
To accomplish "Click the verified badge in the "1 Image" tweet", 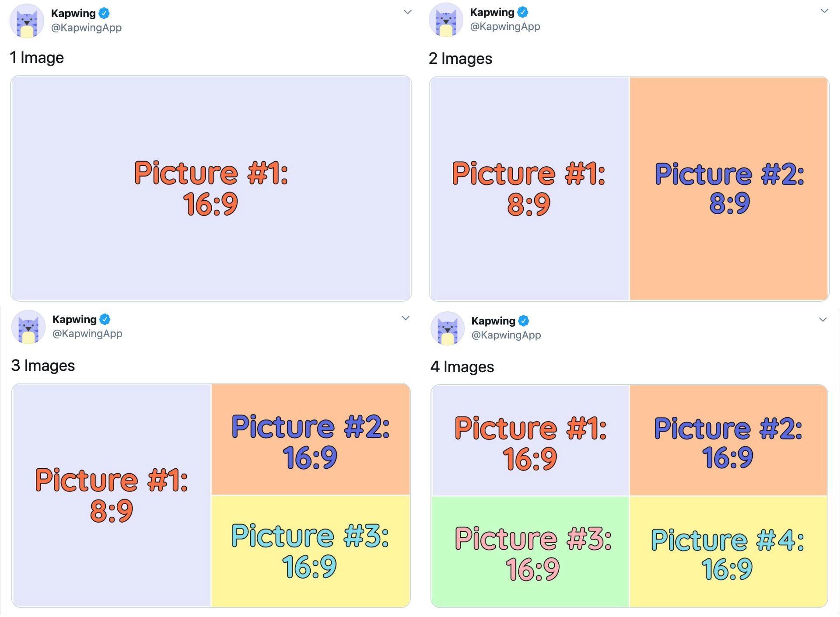I will [x=104, y=13].
